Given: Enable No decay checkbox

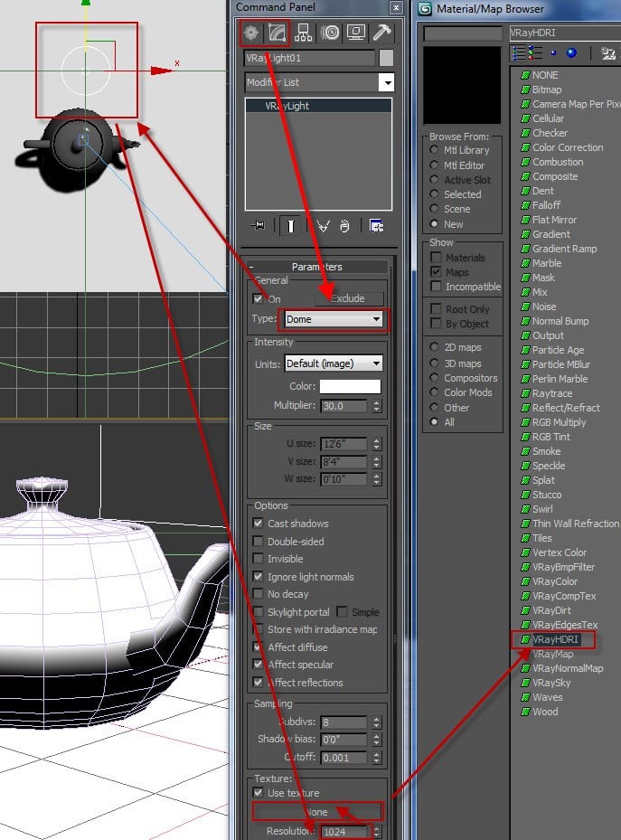Looking at the screenshot, I should 258,594.
